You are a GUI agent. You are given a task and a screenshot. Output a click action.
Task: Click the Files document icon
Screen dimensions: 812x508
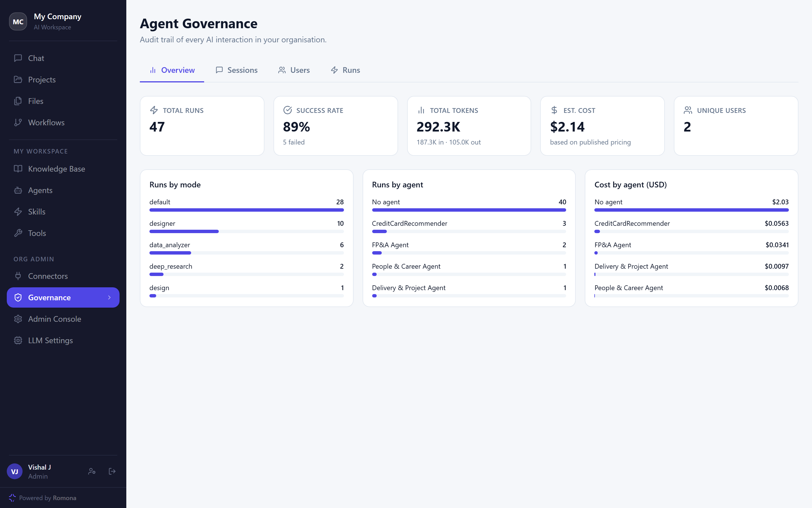pos(18,101)
